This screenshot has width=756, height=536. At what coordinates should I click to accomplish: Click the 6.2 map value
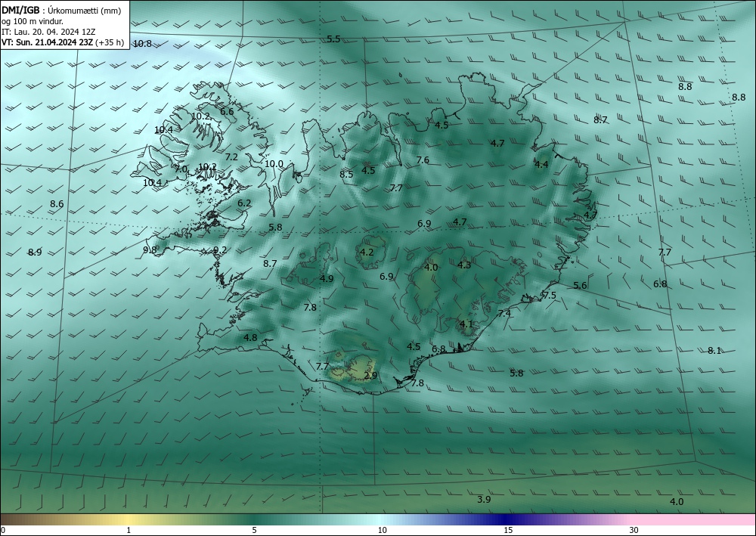click(244, 203)
